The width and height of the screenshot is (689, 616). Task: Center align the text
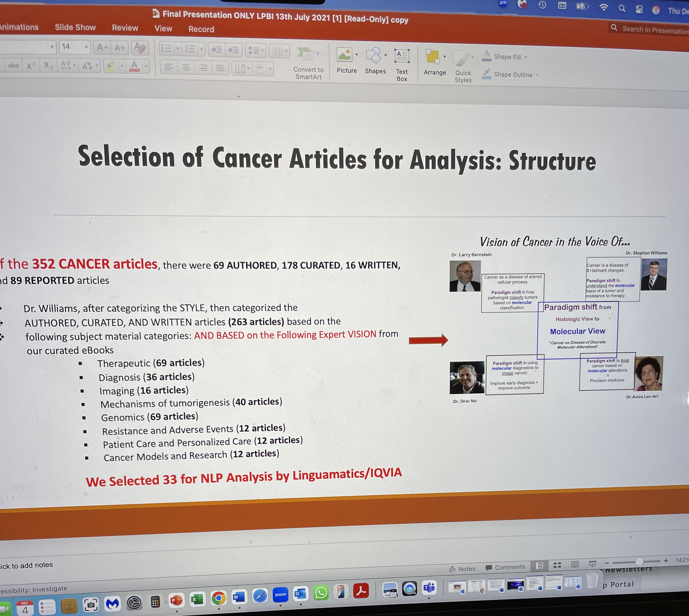point(186,68)
